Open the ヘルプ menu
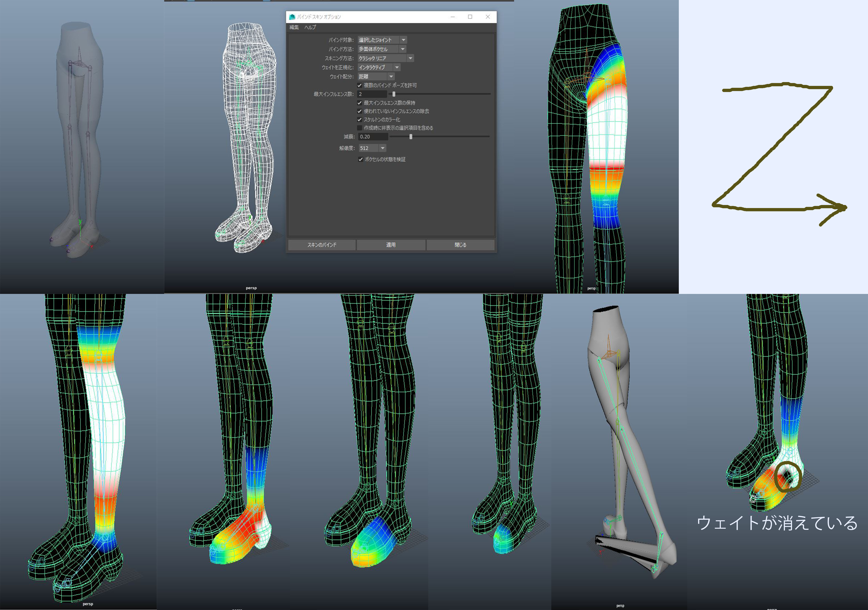The image size is (868, 610). (x=310, y=27)
